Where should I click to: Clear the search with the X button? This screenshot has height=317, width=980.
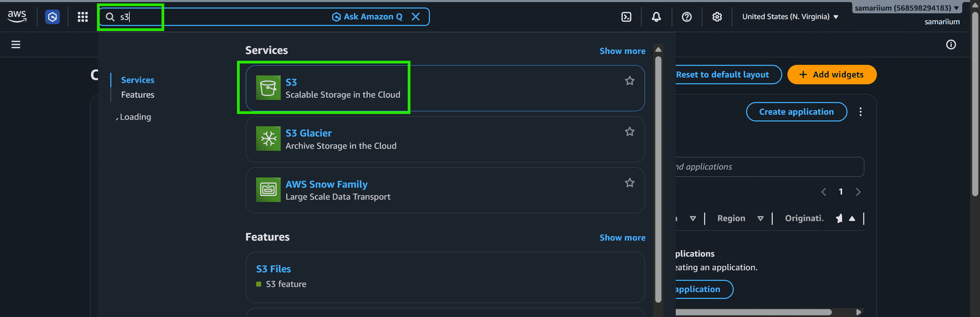click(416, 17)
